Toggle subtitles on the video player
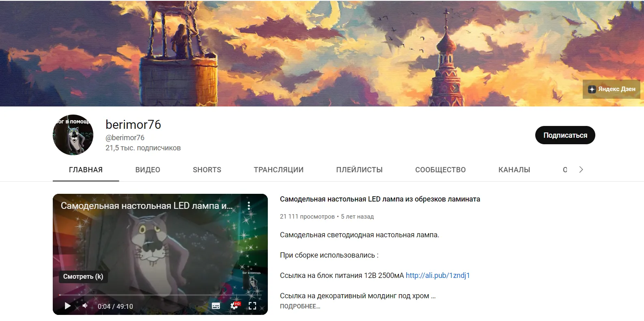Screen dimensions: 644x321 216,306
